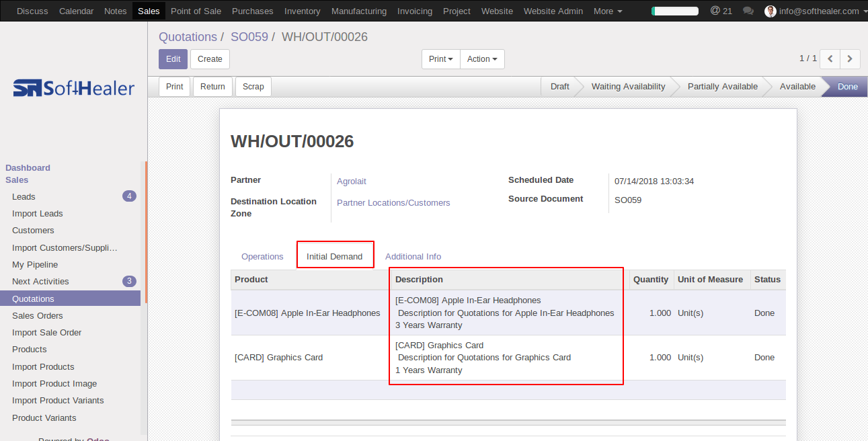
Task: Open the conversations chat bubble icon
Action: 748,11
